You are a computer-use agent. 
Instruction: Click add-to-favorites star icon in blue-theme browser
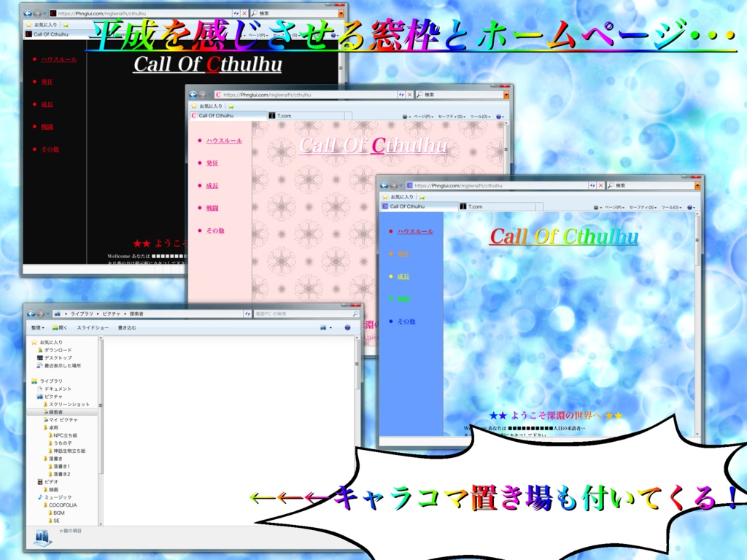coord(422,197)
